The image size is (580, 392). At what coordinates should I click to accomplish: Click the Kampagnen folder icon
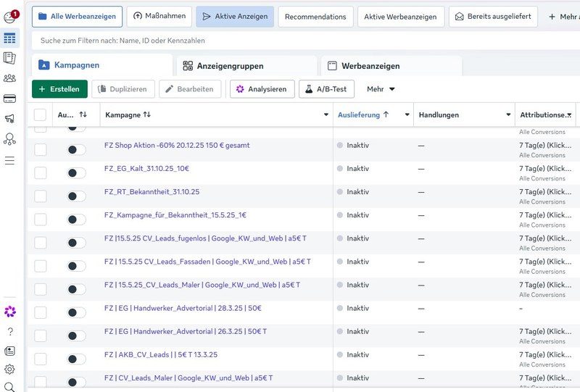point(44,64)
